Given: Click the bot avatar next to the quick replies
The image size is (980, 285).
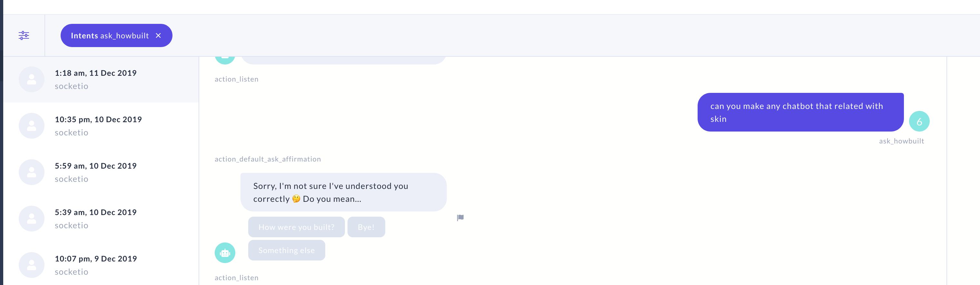Looking at the screenshot, I should pyautogui.click(x=225, y=252).
